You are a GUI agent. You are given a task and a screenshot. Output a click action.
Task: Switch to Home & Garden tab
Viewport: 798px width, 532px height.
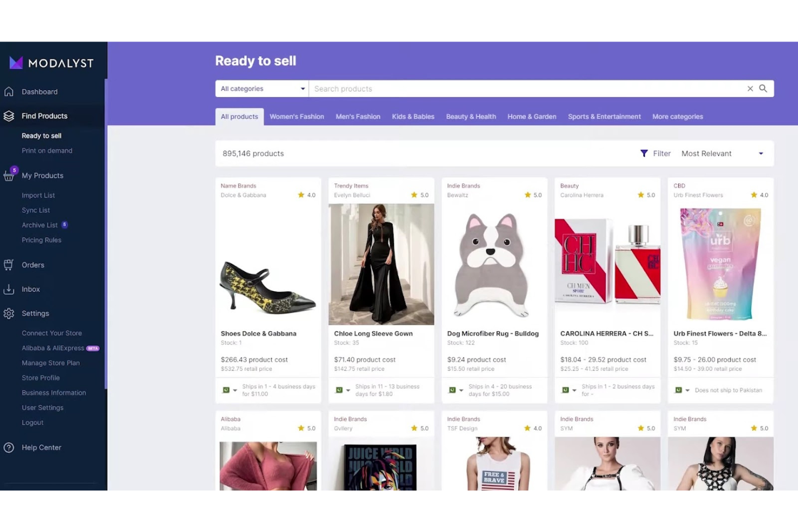point(532,116)
